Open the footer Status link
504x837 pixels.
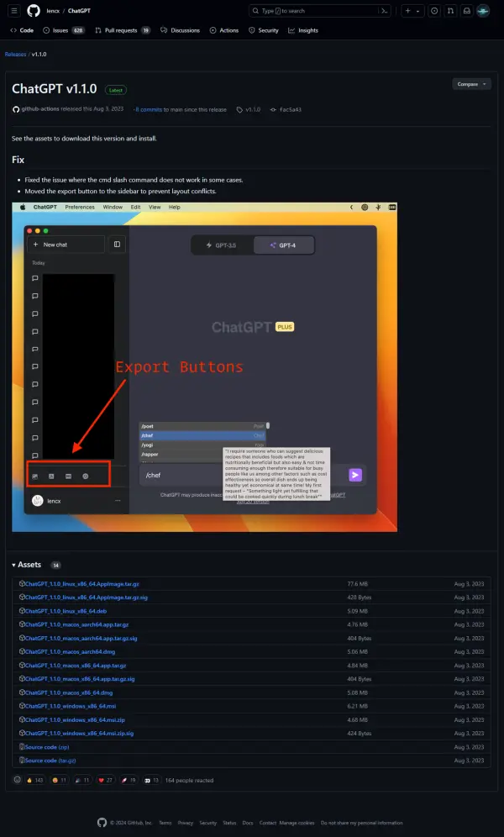pos(229,823)
